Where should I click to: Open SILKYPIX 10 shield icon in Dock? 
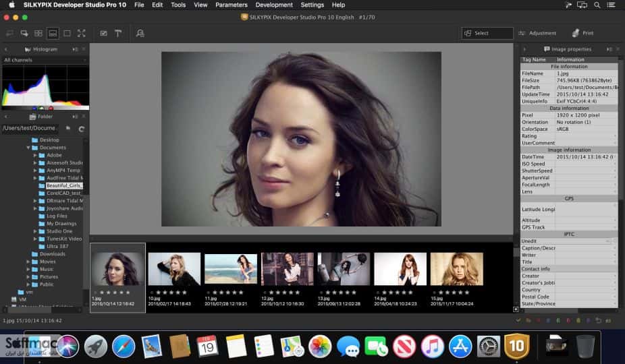pos(516,346)
